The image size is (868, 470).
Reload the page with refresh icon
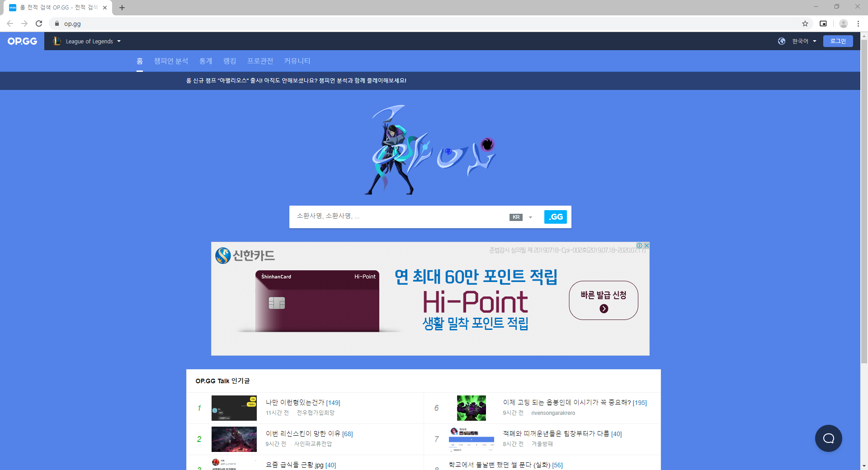tap(39, 23)
